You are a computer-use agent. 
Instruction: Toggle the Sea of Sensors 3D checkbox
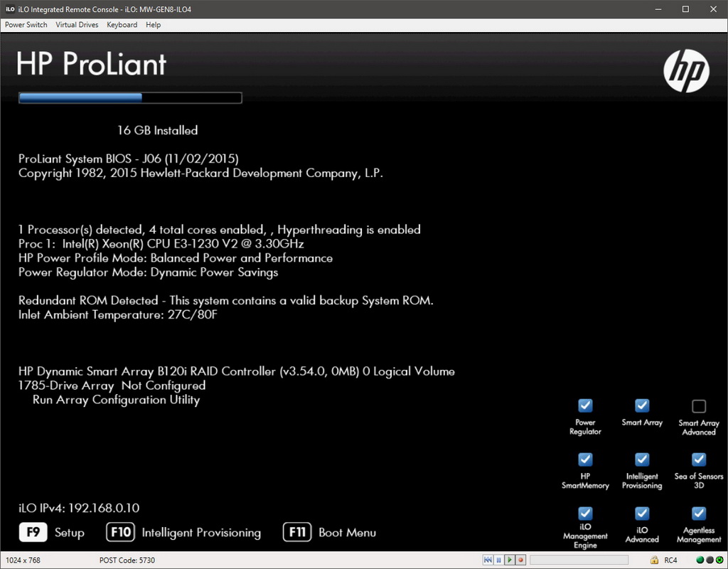click(699, 459)
